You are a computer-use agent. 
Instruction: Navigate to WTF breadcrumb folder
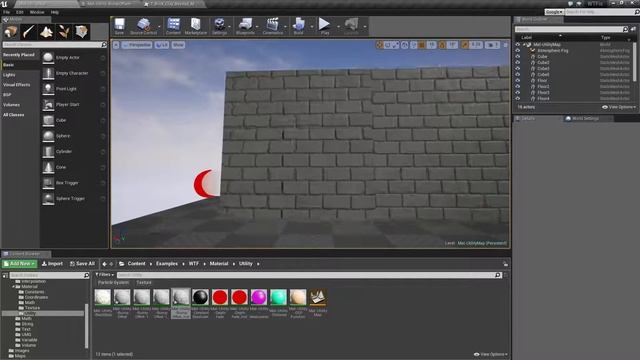tap(193, 264)
